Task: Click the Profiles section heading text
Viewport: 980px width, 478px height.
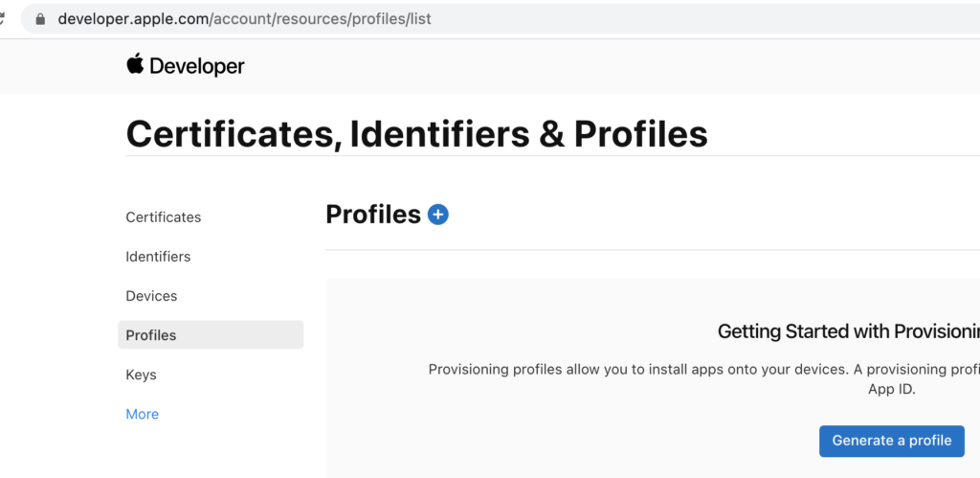Action: (x=373, y=215)
